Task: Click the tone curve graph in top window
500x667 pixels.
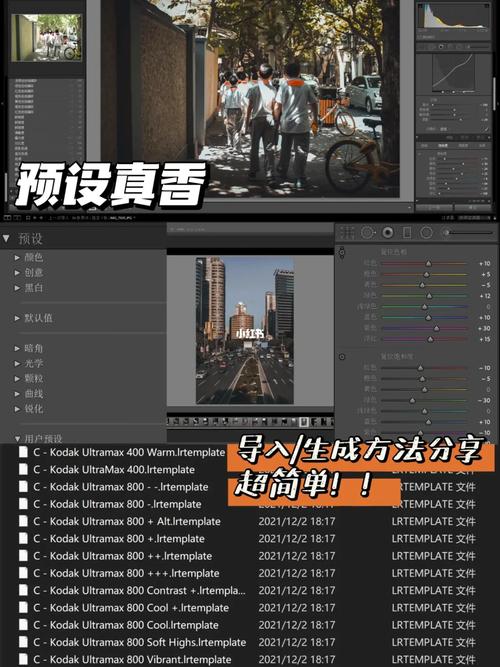Action: 454,73
